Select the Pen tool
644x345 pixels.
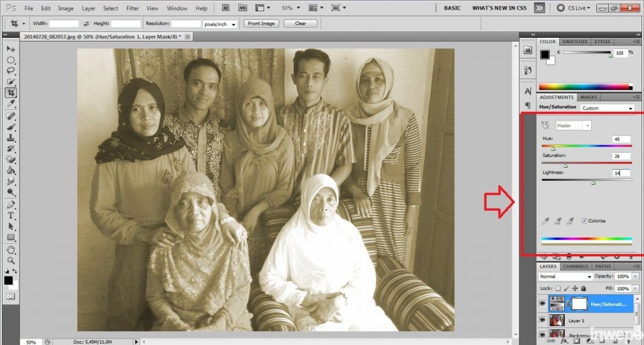pyautogui.click(x=11, y=205)
